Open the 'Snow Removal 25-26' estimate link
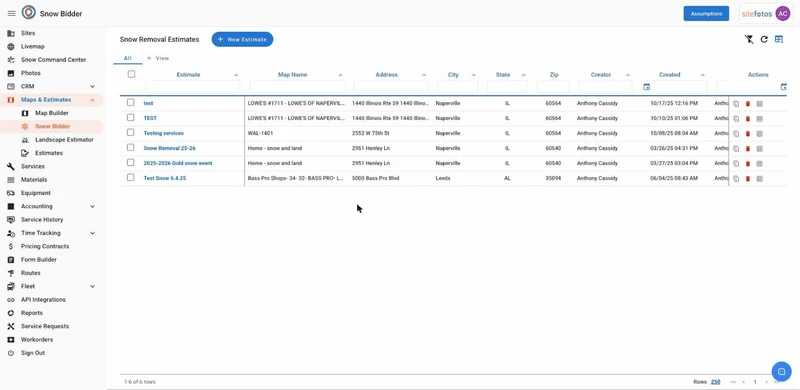 click(169, 149)
